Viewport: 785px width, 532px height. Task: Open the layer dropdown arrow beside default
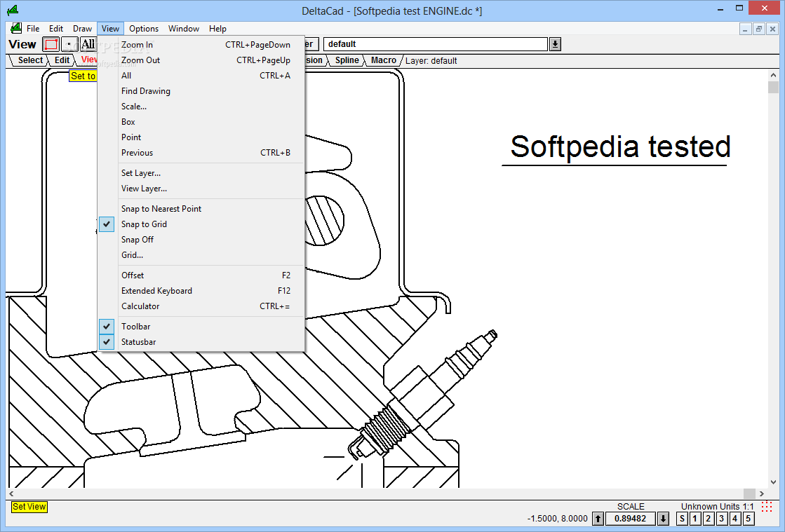tap(555, 44)
